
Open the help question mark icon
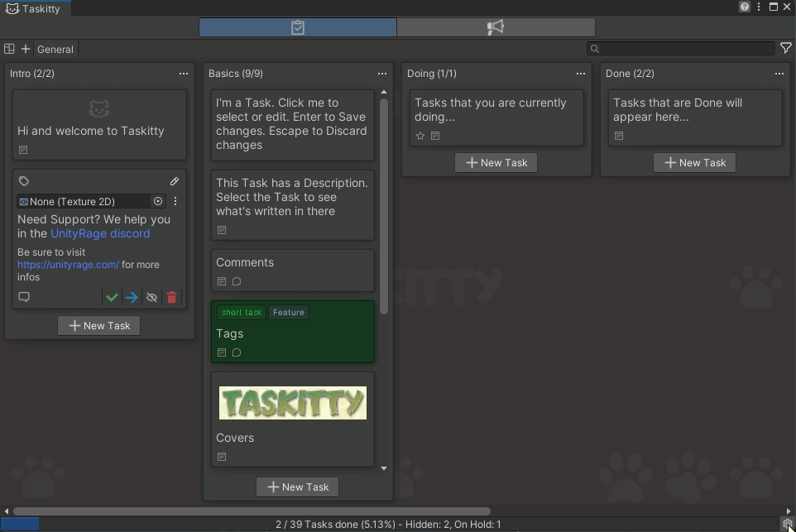coord(744,7)
